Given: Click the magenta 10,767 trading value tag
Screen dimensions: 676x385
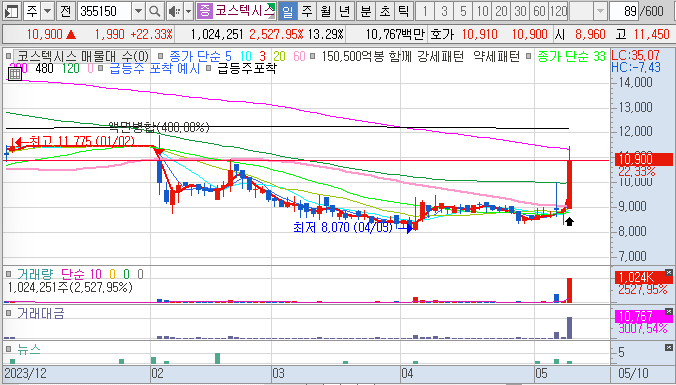Looking at the screenshot, I should (643, 316).
